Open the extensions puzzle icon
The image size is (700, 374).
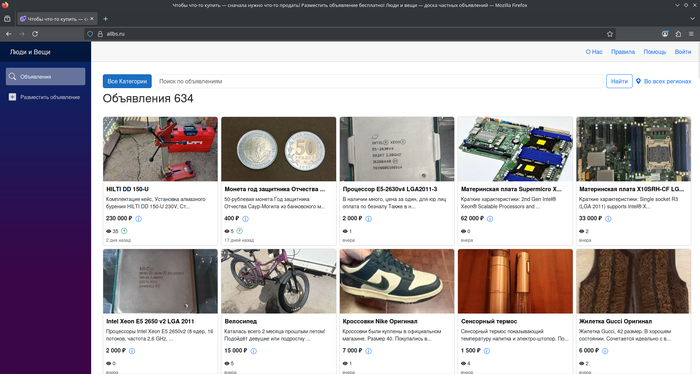678,34
